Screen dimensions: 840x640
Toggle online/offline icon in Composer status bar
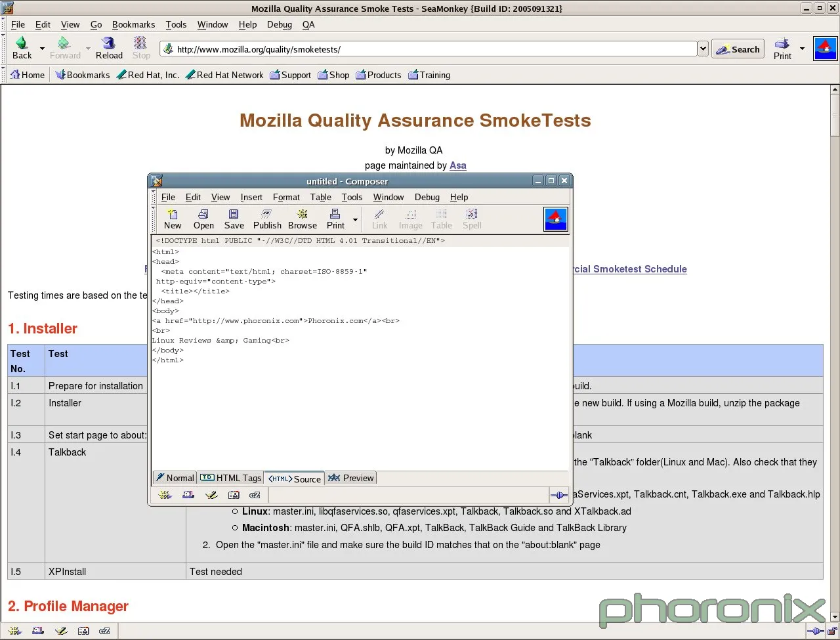[558, 496]
